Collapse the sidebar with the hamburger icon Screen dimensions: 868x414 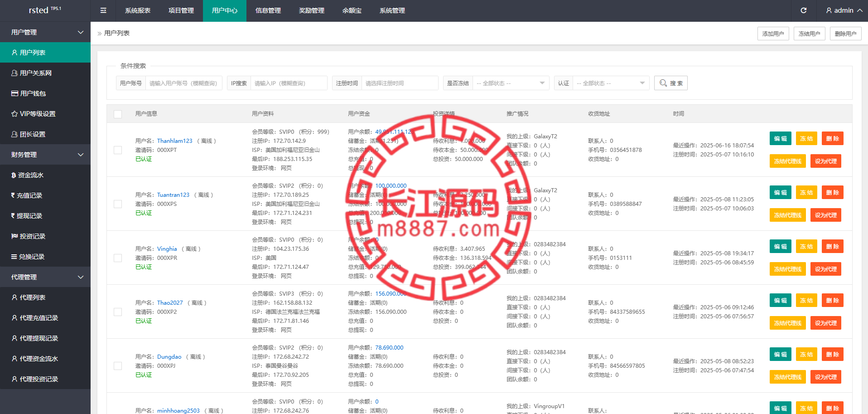click(103, 10)
